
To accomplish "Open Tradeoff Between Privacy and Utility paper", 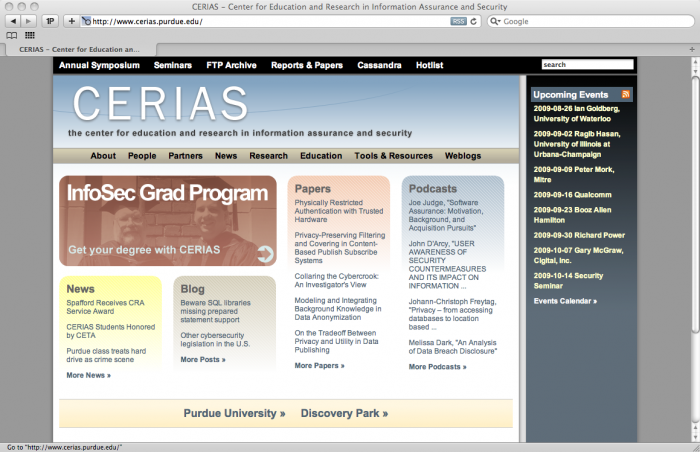I will click(x=336, y=341).
